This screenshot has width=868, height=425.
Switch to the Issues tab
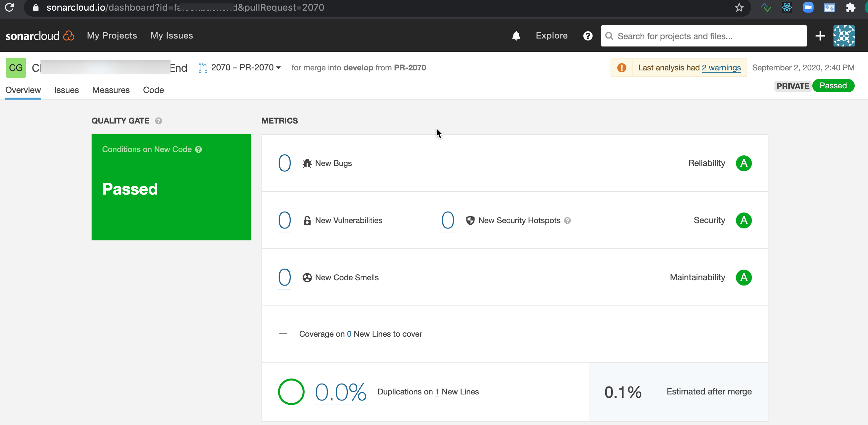coord(66,90)
